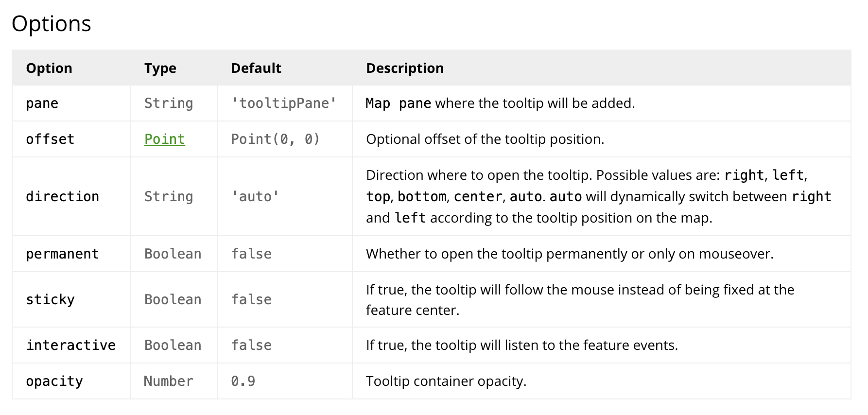Click the opacity option name
Screen dimensions: 868x415
click(x=54, y=381)
